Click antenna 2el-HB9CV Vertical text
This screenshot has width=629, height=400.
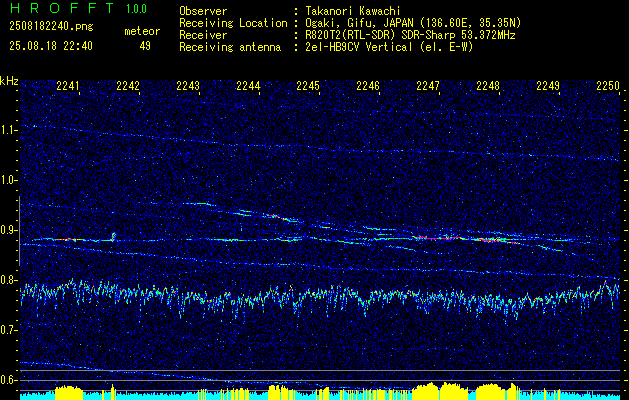tap(388, 47)
